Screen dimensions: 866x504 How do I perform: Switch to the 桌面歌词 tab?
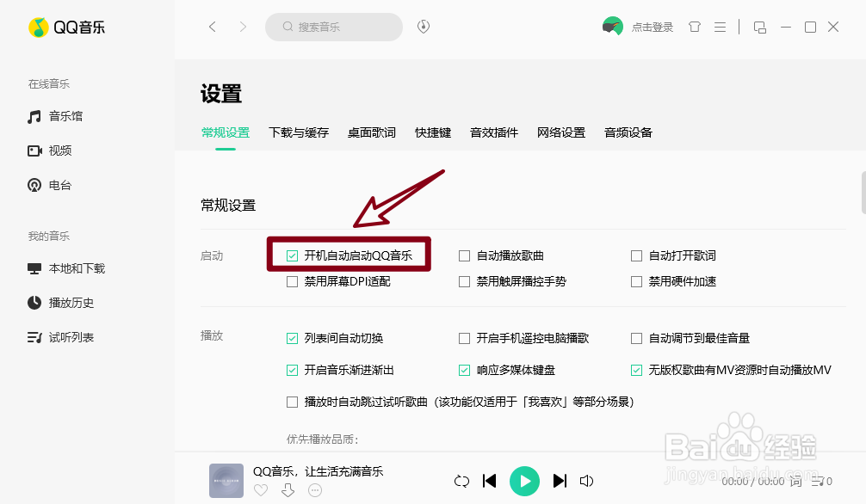tap(372, 133)
